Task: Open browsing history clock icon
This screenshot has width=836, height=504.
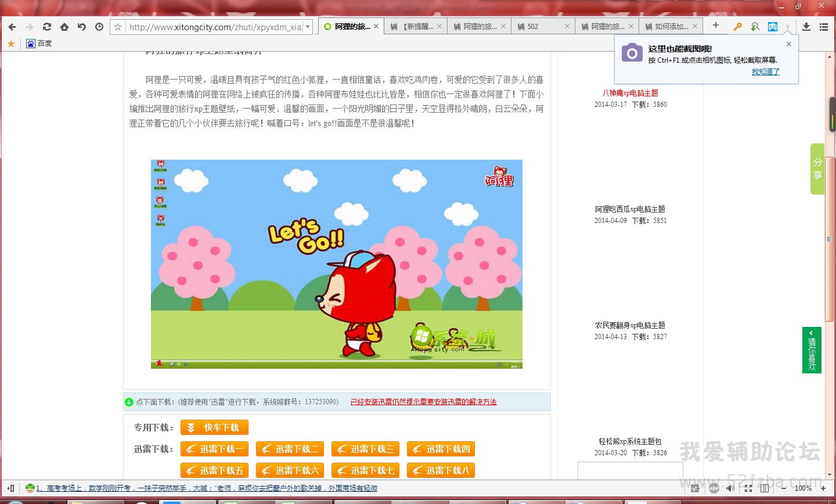Action: [99, 27]
